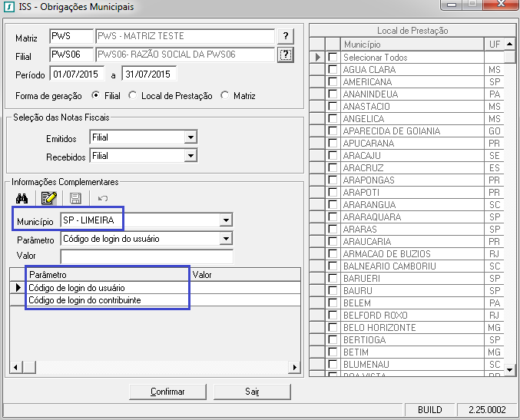Click the Confirmar button
Screen dimensions: 520x420
tap(167, 392)
